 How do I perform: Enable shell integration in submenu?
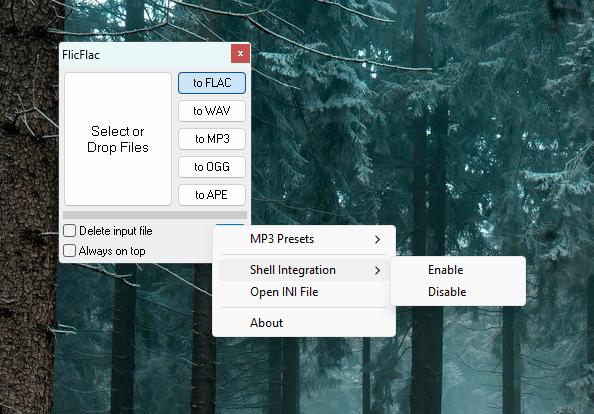coord(458,270)
